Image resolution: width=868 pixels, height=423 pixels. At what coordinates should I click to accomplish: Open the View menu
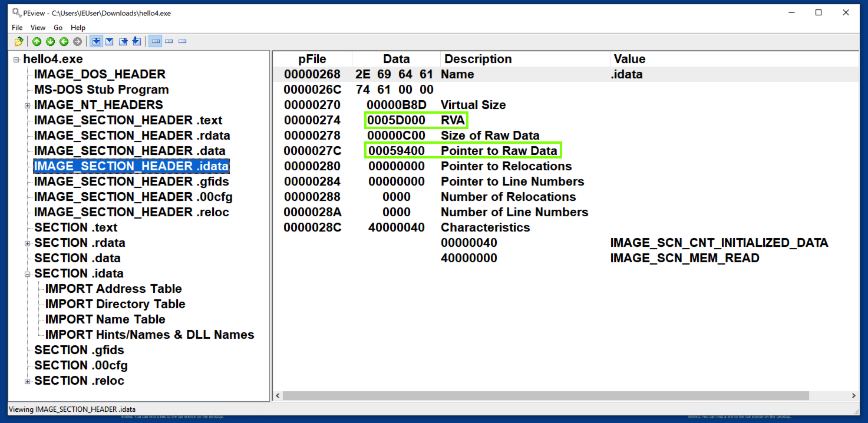coord(38,28)
